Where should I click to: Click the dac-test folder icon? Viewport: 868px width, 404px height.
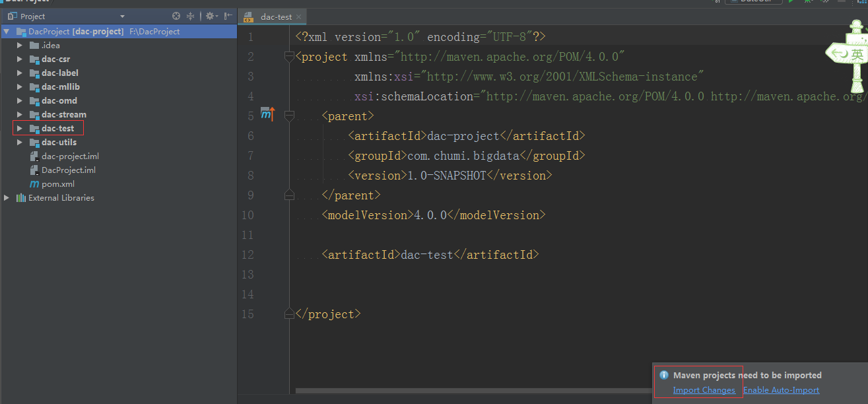pos(34,129)
